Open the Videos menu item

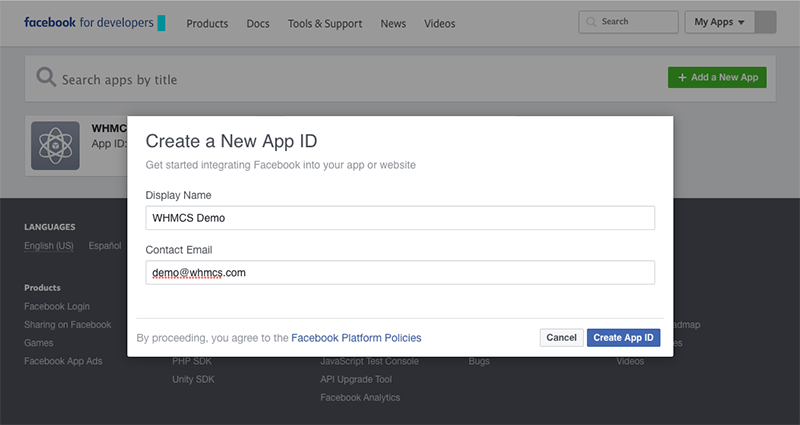440,23
